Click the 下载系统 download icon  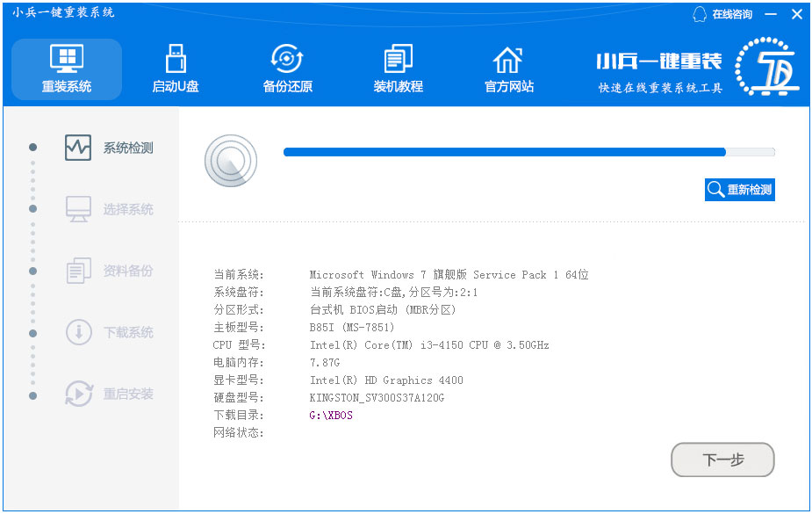(x=77, y=332)
